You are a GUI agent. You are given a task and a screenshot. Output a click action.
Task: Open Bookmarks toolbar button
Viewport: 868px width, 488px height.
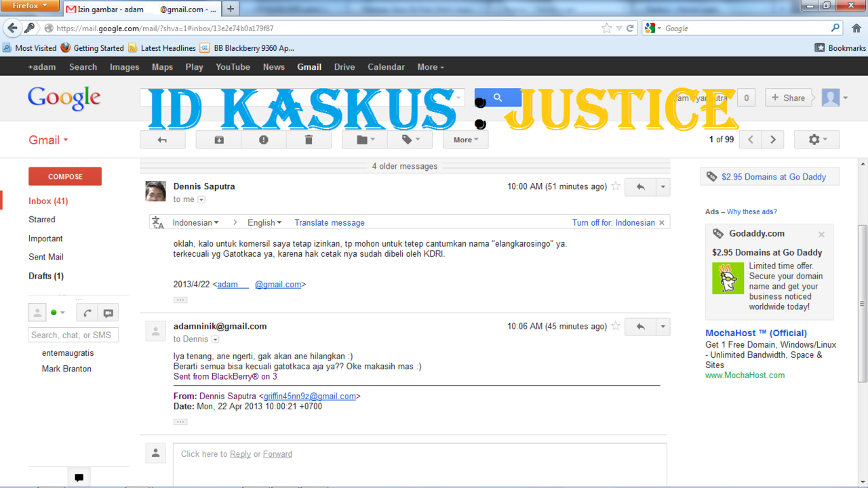pyautogui.click(x=840, y=48)
